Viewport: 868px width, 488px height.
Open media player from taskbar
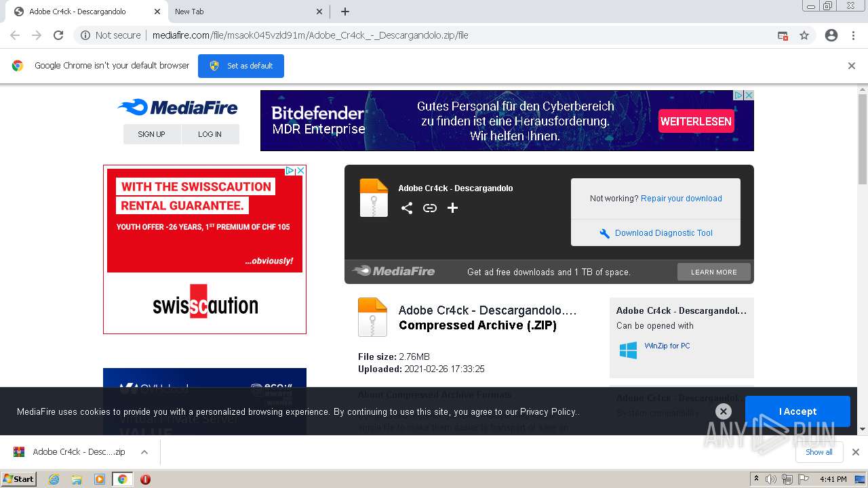100,479
